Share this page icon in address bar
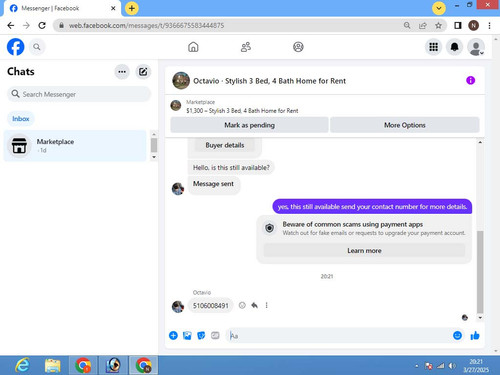Viewport: 500px width, 375px height. point(423,25)
